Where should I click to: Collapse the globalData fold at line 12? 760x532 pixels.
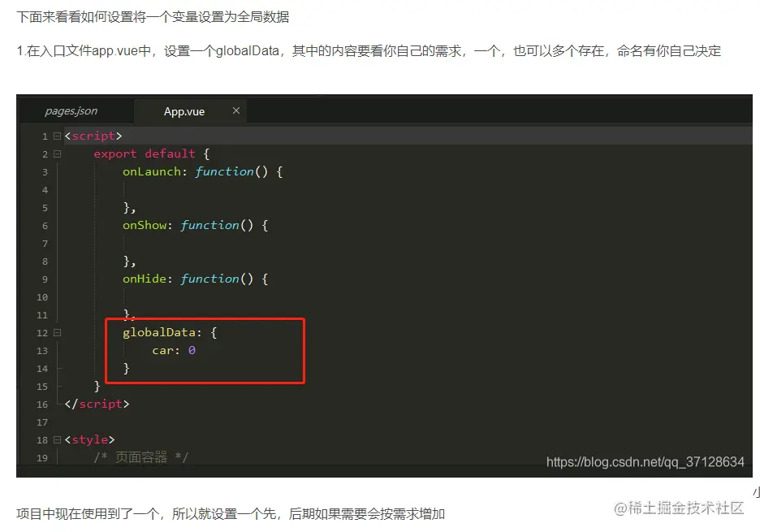pyautogui.click(x=57, y=333)
